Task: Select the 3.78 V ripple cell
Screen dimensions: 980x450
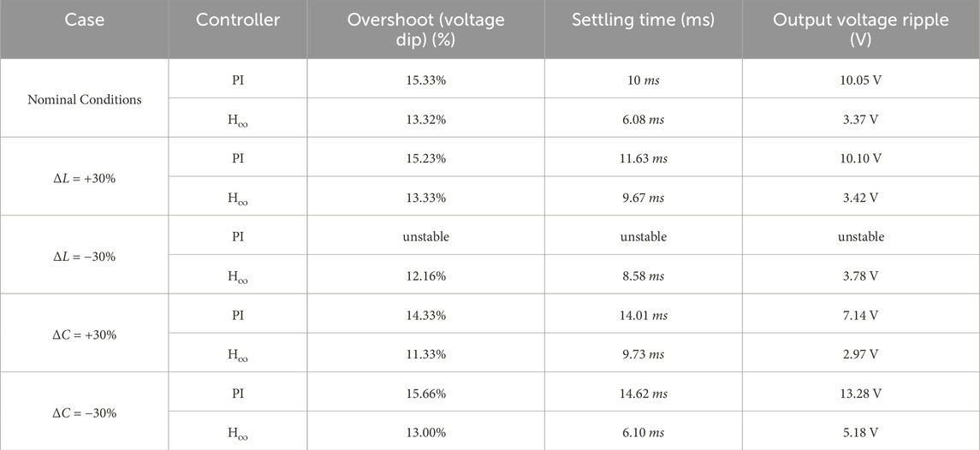Action: pos(860,275)
